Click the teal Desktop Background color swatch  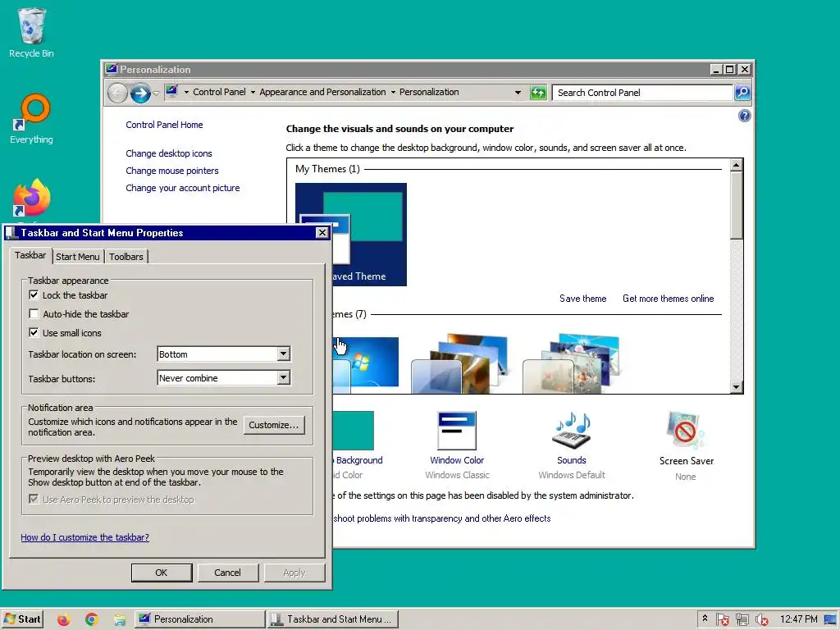[x=353, y=430]
